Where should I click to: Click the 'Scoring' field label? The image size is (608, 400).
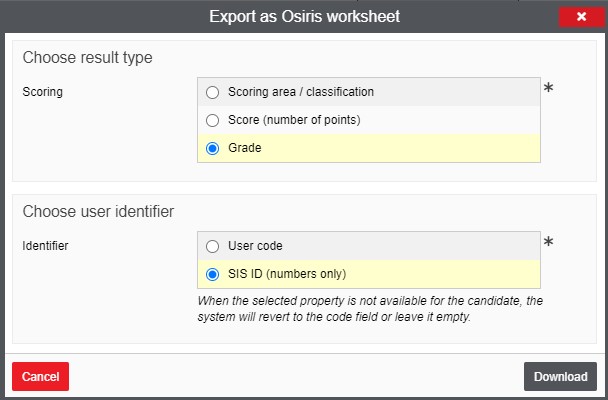point(42,92)
